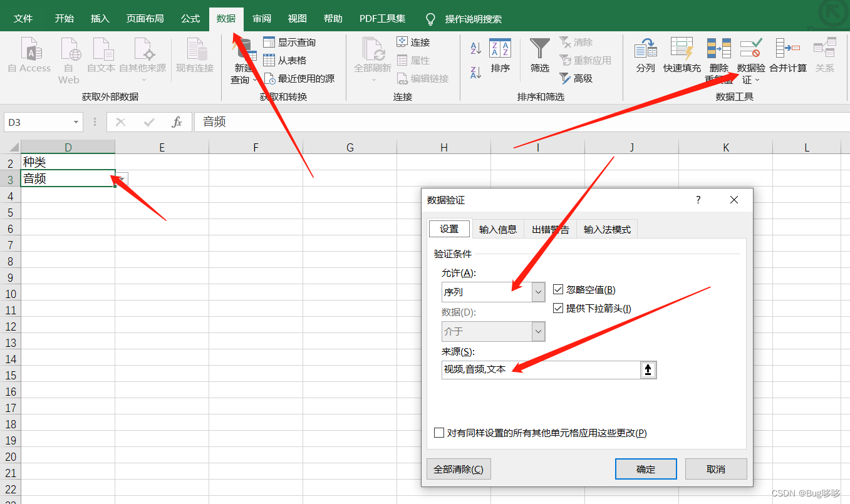Viewport: 850px width, 504px height.
Task: Click the 全部清除 button
Action: click(459, 469)
